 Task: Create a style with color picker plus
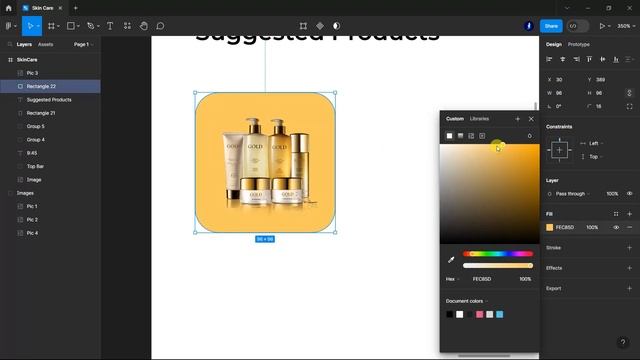[x=518, y=119]
